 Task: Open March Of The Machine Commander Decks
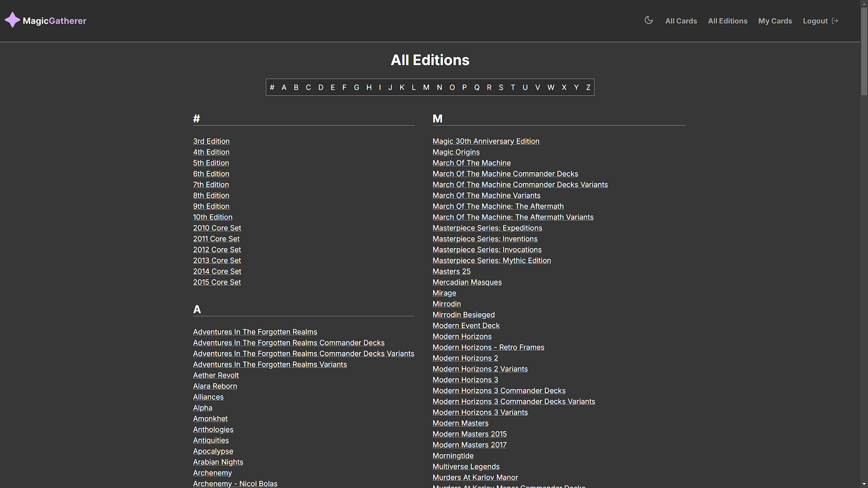coord(505,174)
